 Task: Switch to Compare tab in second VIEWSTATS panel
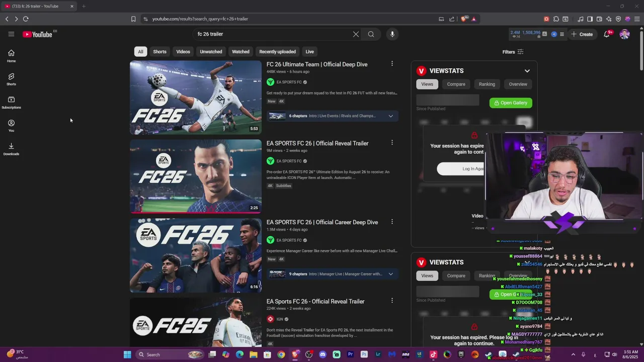(x=456, y=276)
